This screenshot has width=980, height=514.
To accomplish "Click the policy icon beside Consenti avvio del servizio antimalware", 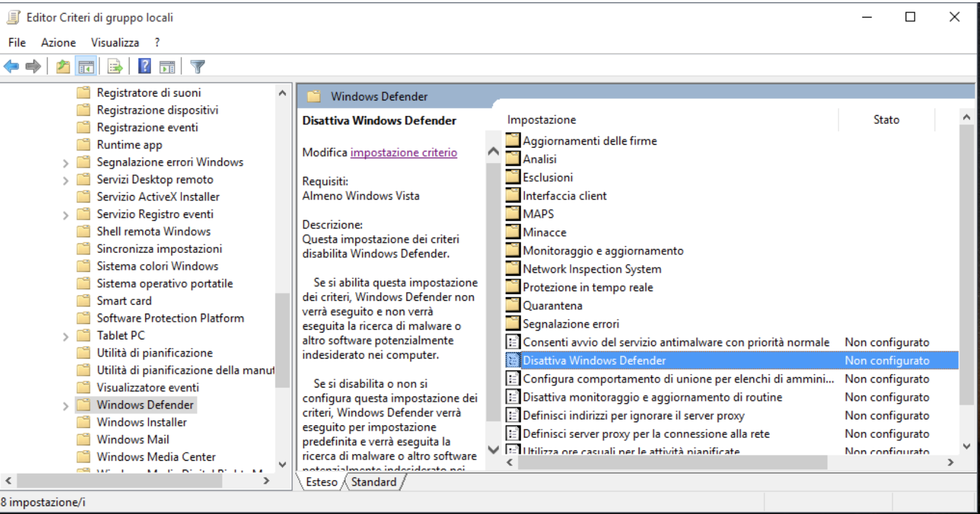I will tap(513, 342).
